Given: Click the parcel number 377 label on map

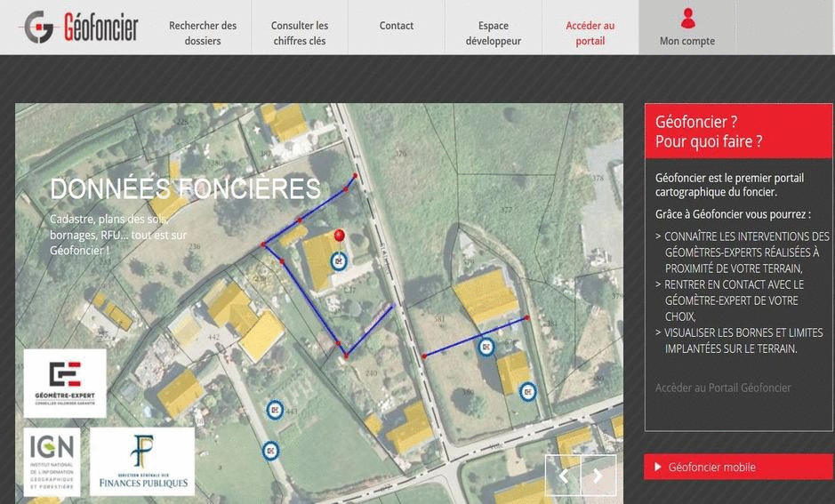Looking at the screenshot, I should (506, 210).
